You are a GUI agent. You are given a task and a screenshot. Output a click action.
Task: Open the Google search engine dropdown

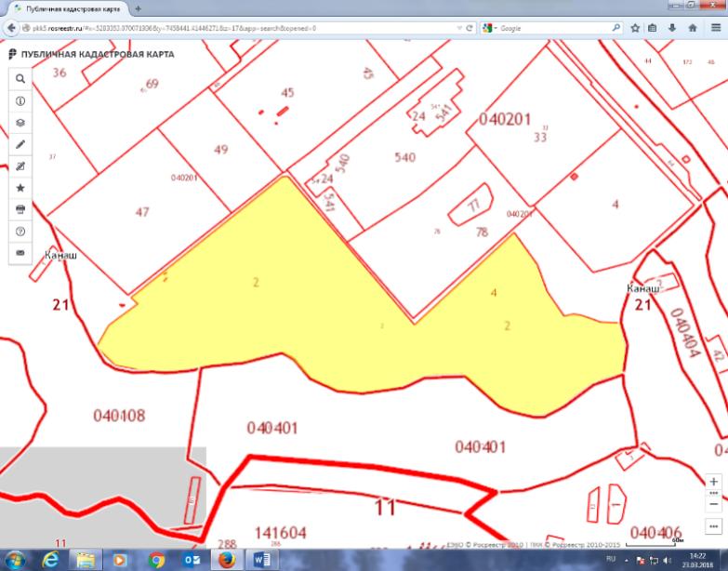point(489,29)
